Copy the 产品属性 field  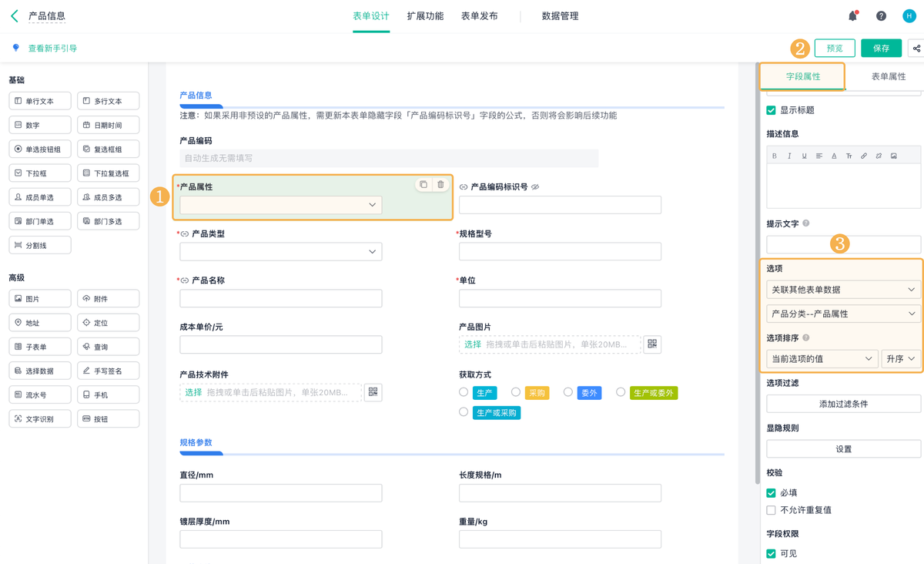423,185
